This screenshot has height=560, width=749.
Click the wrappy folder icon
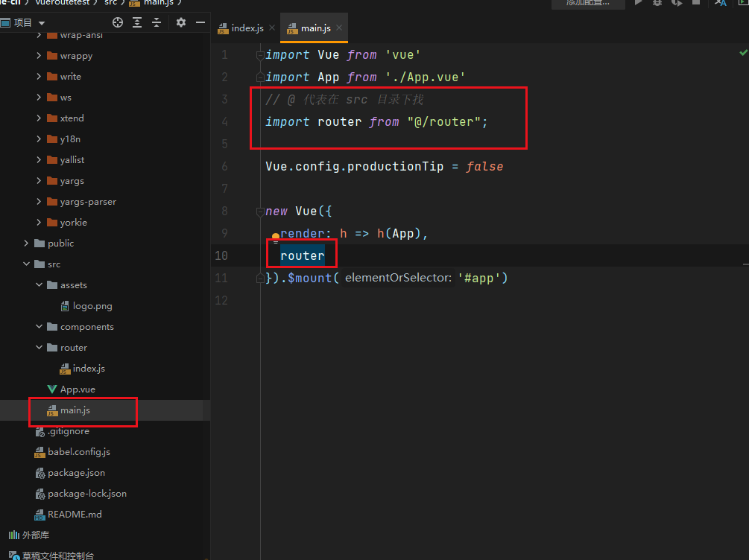52,55
